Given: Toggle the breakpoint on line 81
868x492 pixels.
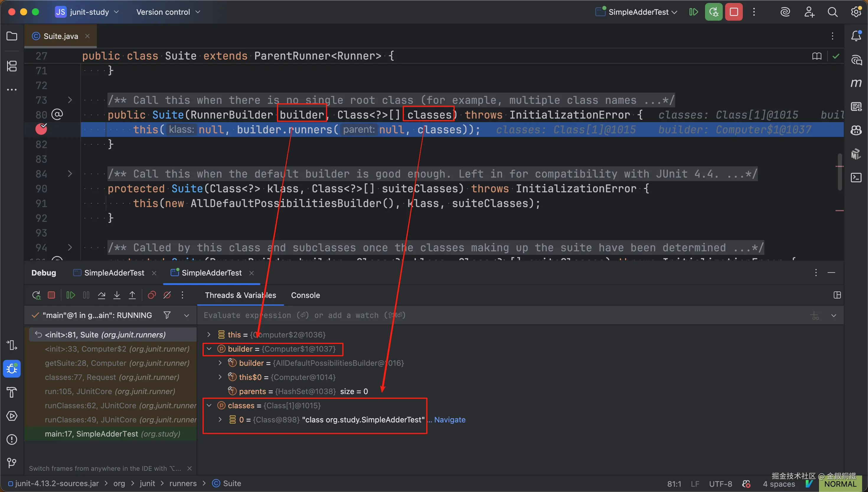Looking at the screenshot, I should (41, 129).
